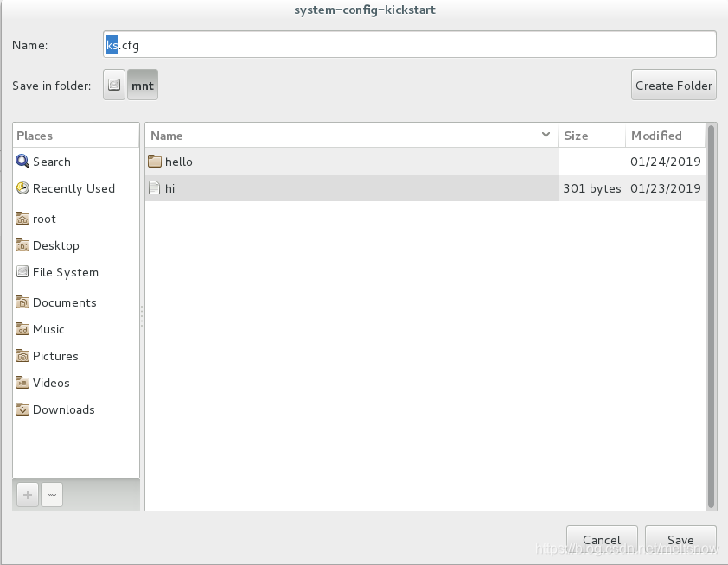Click the Create Folder button
The width and height of the screenshot is (728, 565).
click(x=674, y=85)
